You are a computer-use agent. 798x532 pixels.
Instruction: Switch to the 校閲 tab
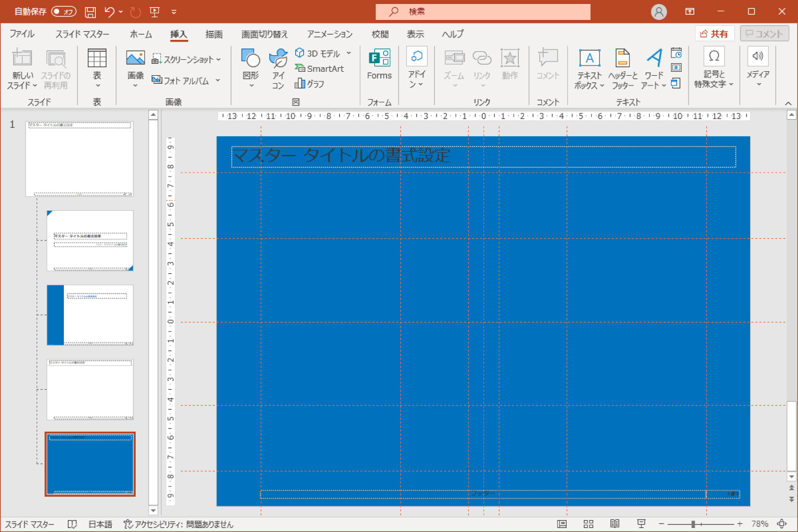[x=380, y=34]
